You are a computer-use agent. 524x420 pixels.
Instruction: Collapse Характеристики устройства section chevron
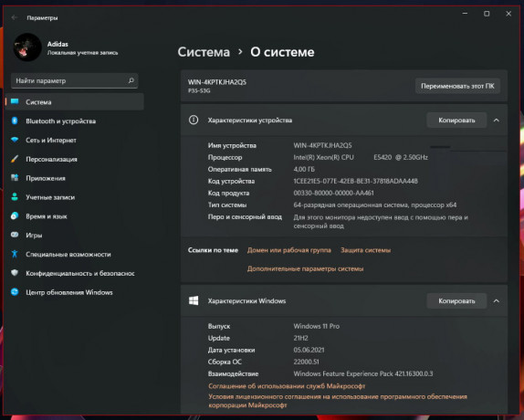(497, 121)
